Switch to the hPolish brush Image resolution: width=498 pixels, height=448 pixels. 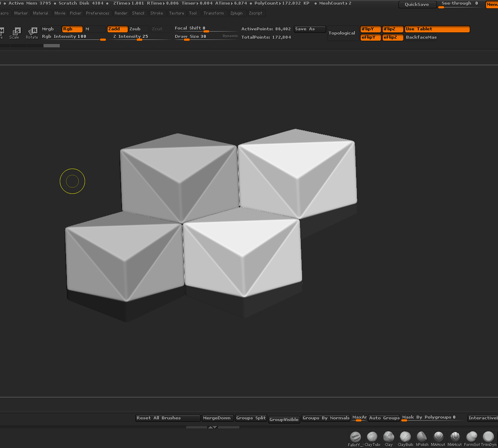tap(422, 438)
